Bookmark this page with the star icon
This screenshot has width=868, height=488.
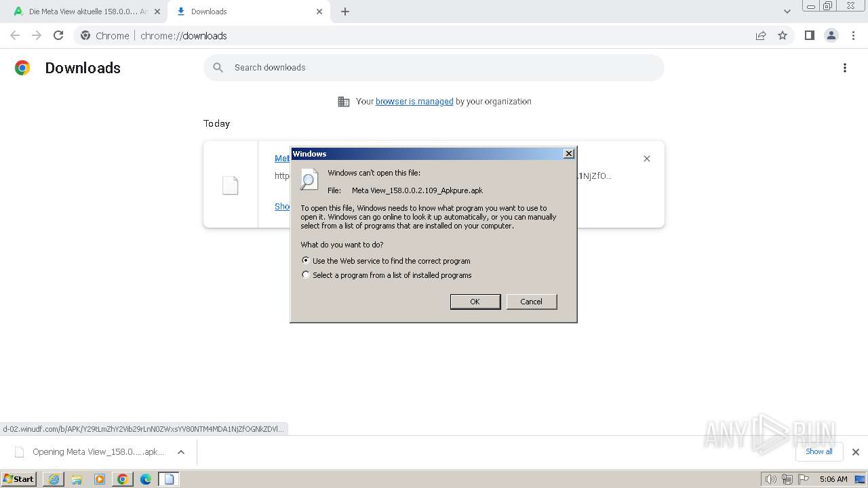783,35
